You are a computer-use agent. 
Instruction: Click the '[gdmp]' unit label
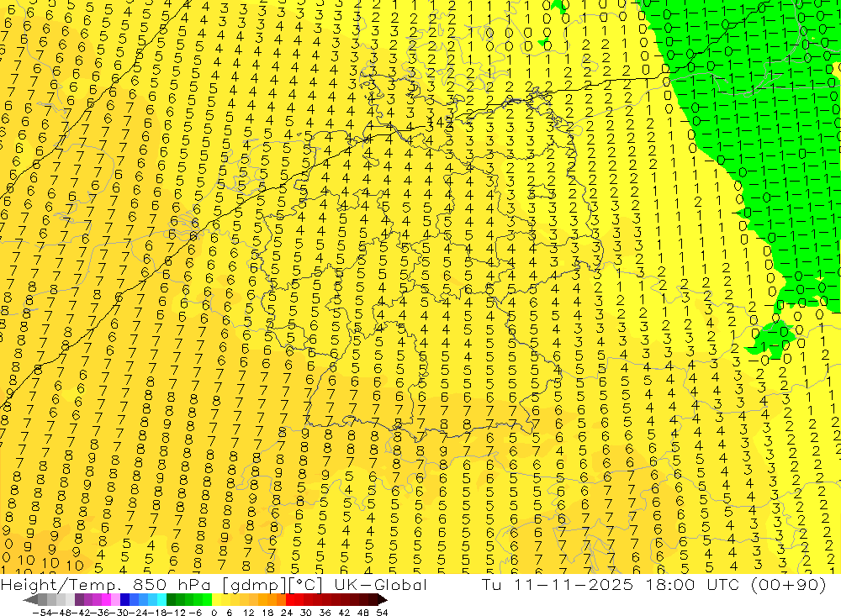click(253, 586)
